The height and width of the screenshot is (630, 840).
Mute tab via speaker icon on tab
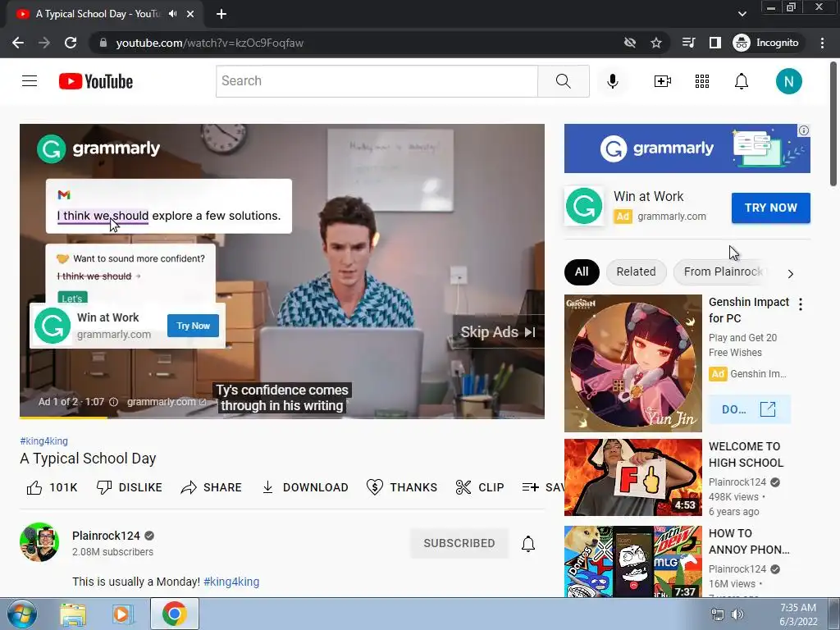(172, 14)
